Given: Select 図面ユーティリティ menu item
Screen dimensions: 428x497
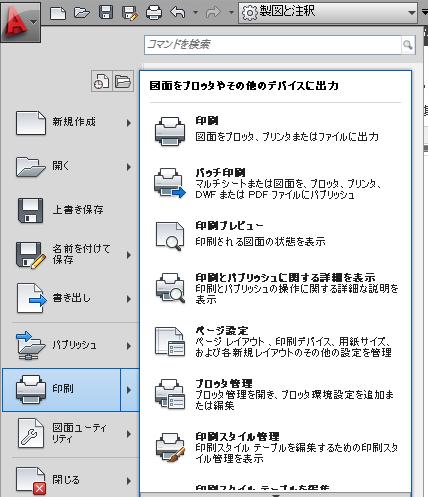Looking at the screenshot, I should (x=79, y=433).
